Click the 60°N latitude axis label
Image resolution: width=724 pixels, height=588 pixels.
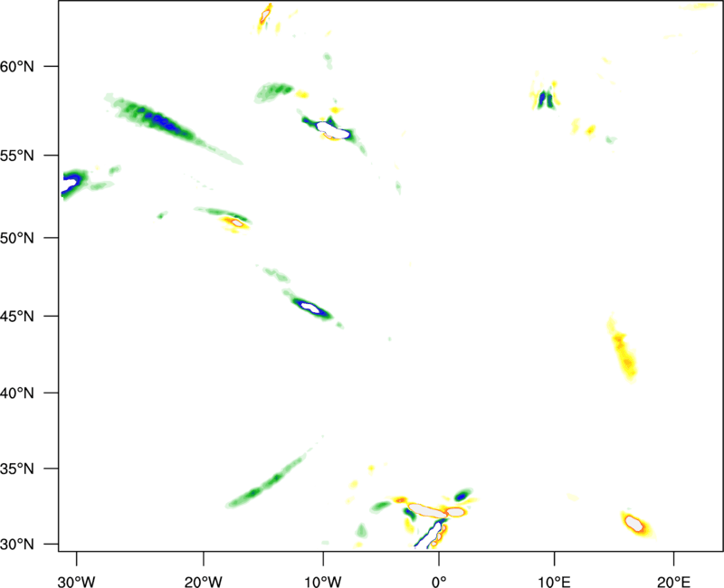point(17,66)
